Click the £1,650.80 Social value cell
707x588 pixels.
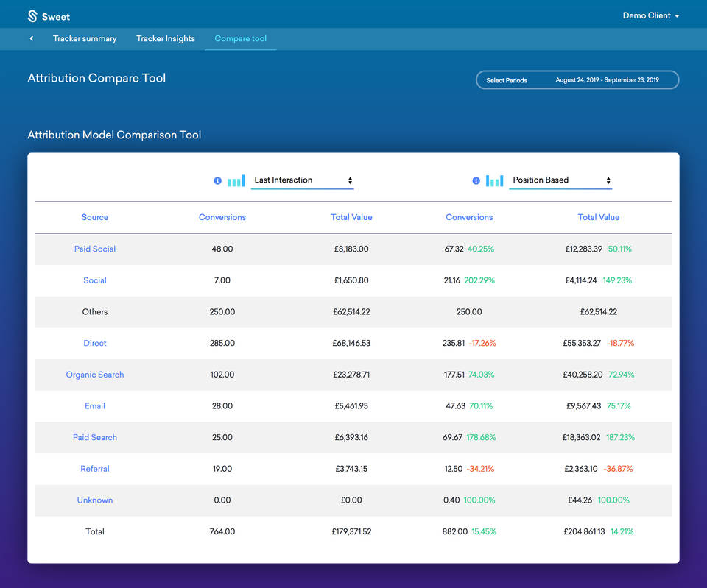(351, 280)
